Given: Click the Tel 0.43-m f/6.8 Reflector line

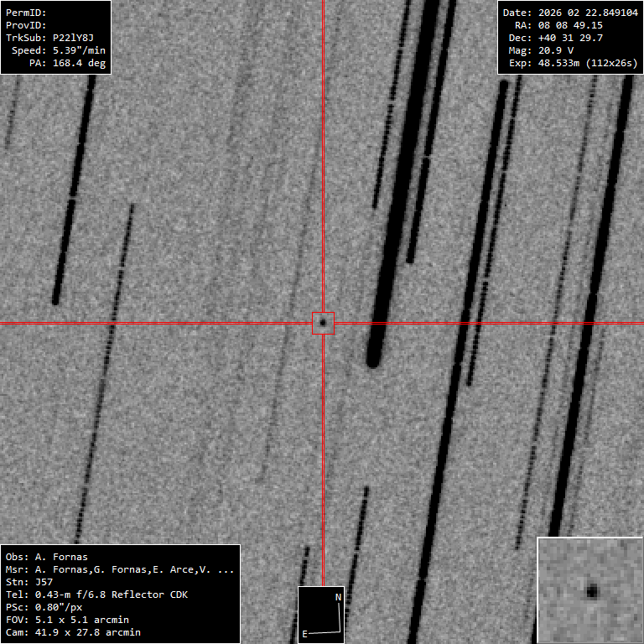Looking at the screenshot, I should point(96,595).
